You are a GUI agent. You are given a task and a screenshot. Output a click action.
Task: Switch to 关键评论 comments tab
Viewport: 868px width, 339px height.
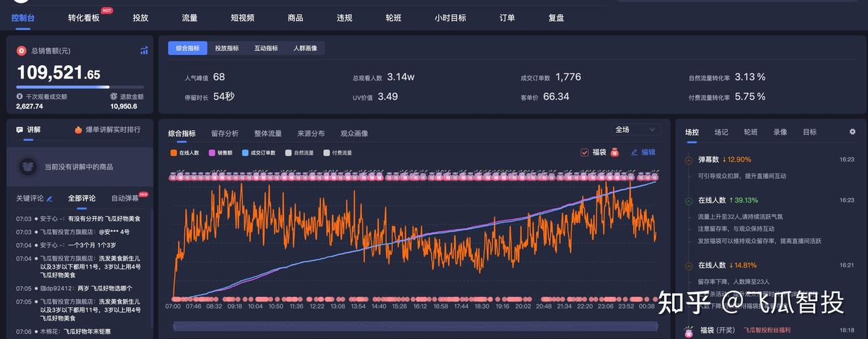(x=30, y=199)
